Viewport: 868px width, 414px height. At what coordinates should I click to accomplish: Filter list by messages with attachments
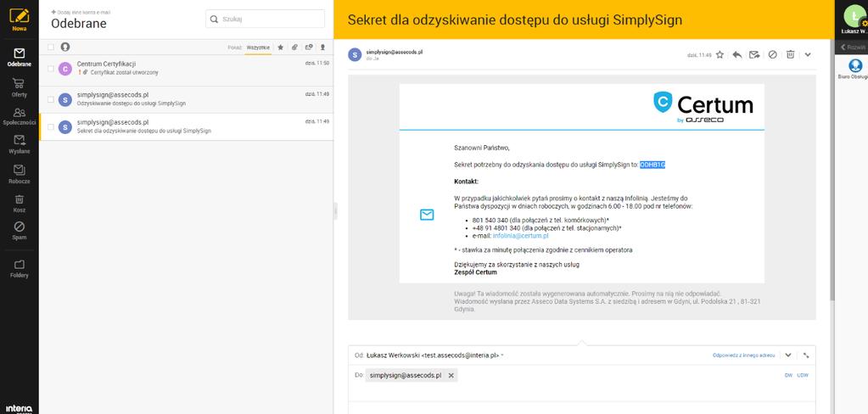tap(294, 48)
